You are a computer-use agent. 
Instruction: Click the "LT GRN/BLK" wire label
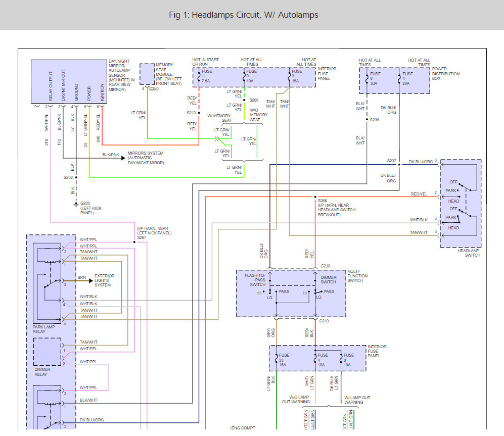(x=270, y=383)
